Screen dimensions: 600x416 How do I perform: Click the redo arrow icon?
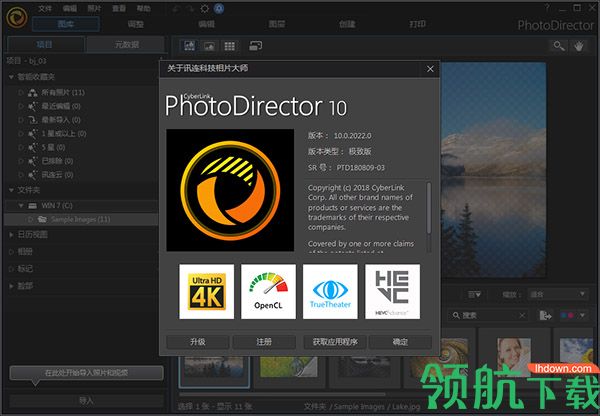click(190, 9)
